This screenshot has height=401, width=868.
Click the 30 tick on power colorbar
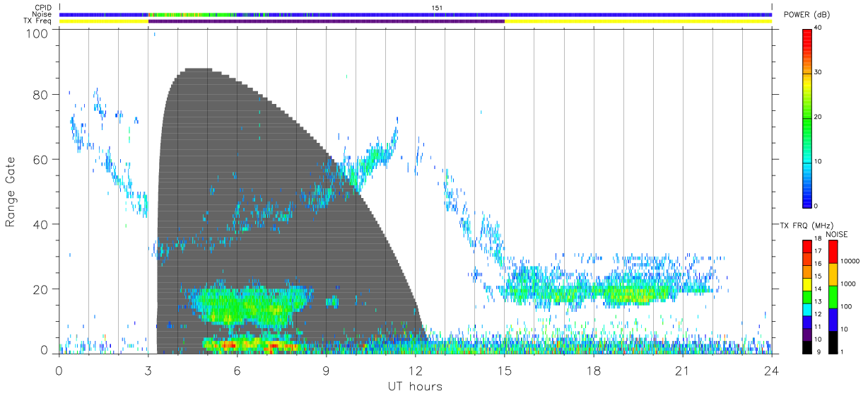[x=819, y=72]
